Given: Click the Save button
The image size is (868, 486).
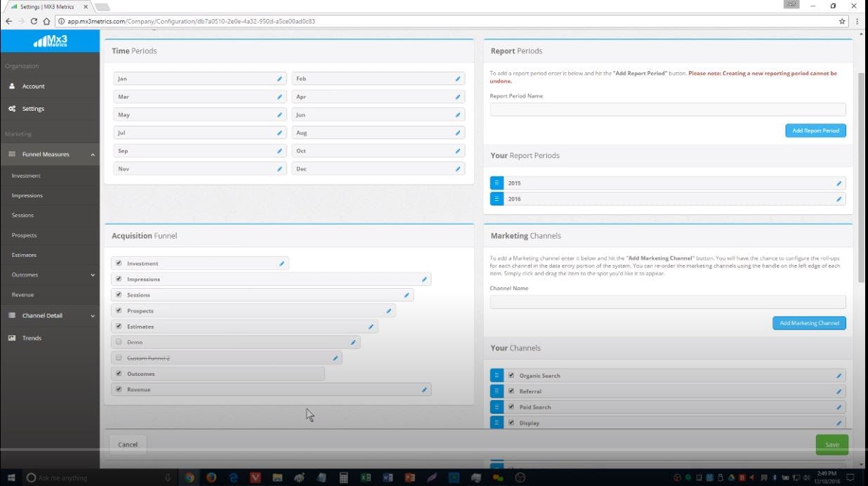Looking at the screenshot, I should [831, 444].
